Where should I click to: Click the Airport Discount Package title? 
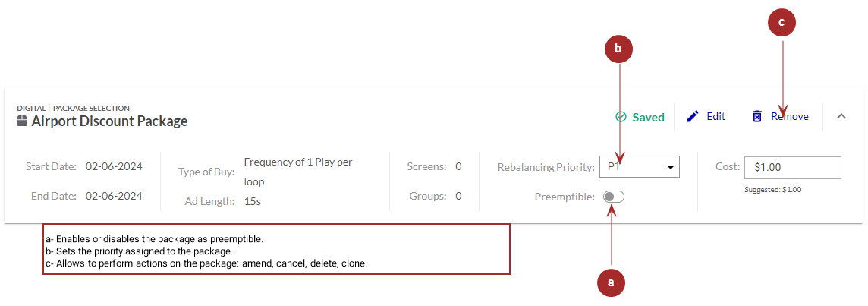[x=109, y=121]
